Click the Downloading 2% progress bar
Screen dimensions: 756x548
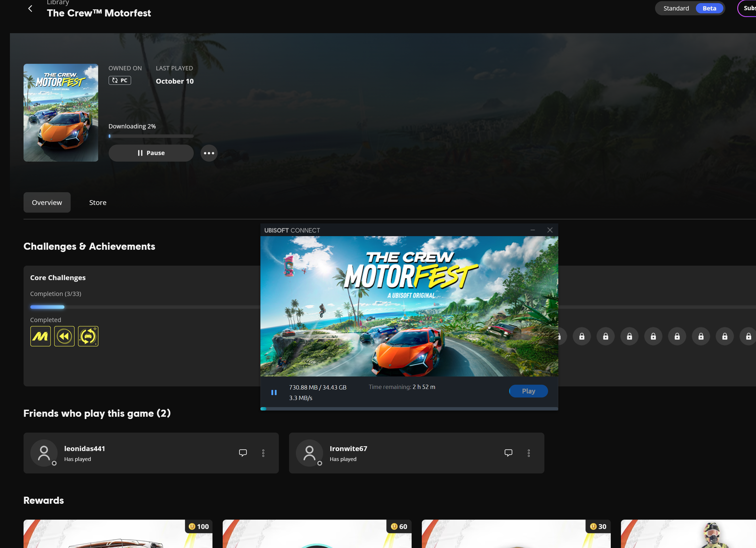[151, 136]
